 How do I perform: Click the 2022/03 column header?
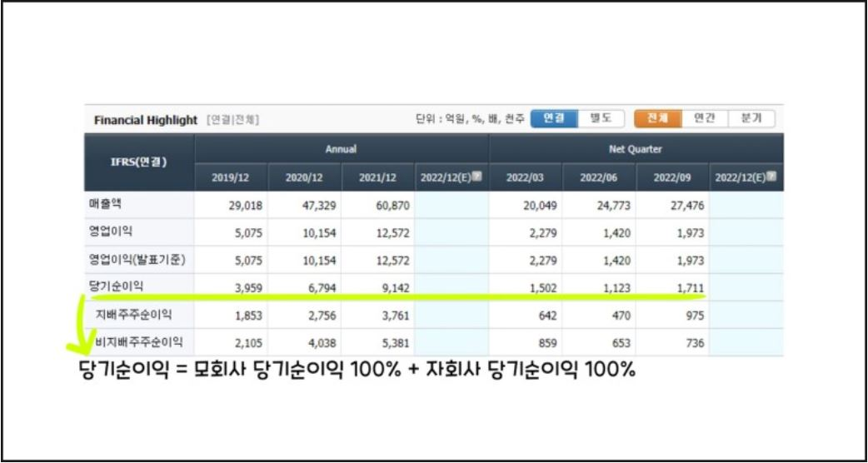coord(526,177)
